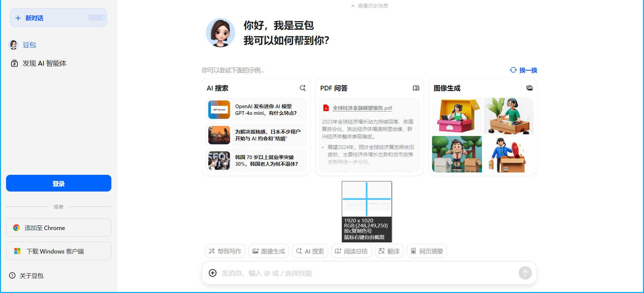Viewport: 644px width, 293px height.
Task: Click the AI 搜索 card title
Action: pyautogui.click(x=217, y=88)
